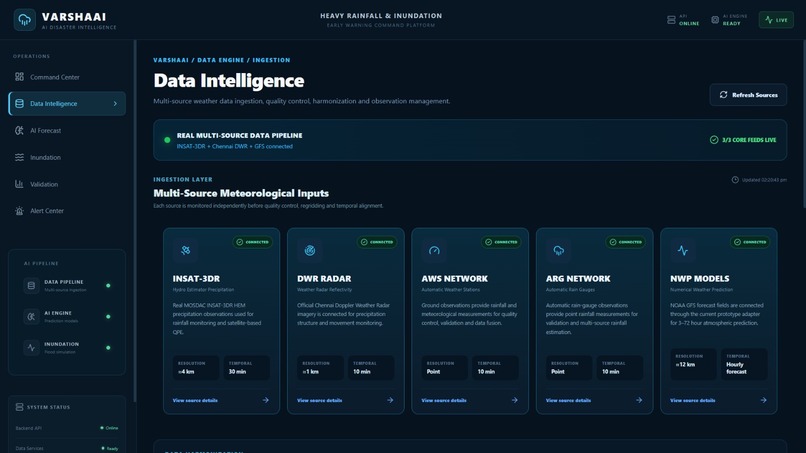This screenshot has width=806, height=453.
Task: Click the Backend API Online status row
Action: point(67,428)
